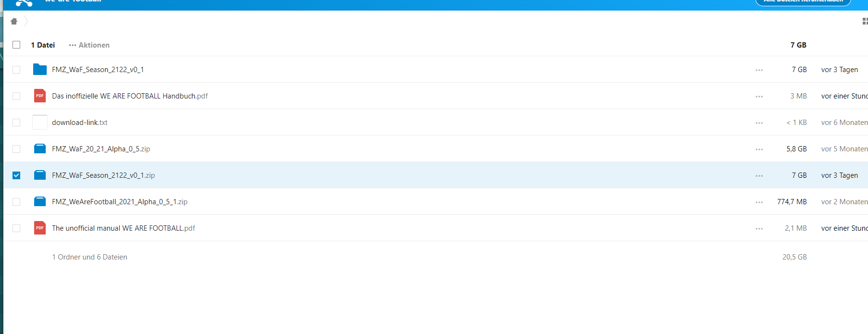
Task: Click the FMZ_WaF_Season_2122_v0_1 folder icon
Action: click(40, 70)
